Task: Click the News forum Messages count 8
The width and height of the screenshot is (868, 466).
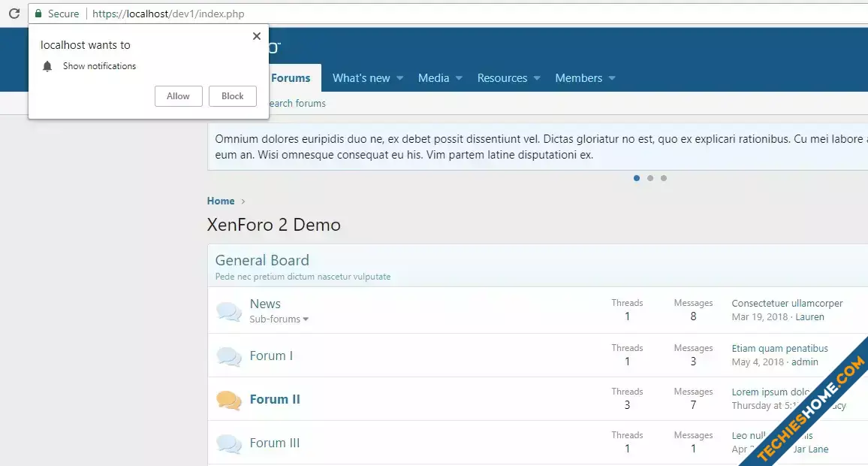Action: [x=693, y=316]
